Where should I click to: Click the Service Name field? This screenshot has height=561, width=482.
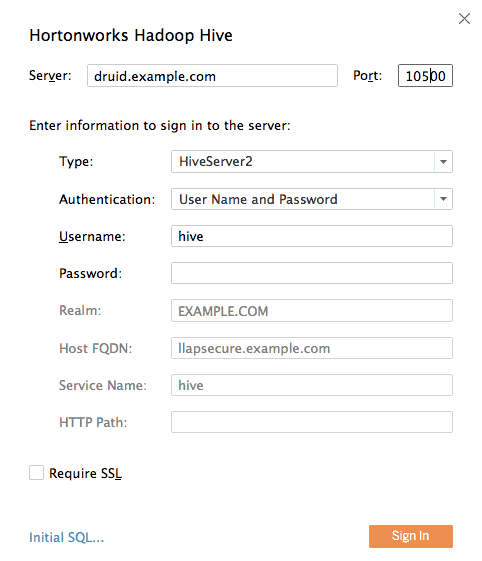312,385
